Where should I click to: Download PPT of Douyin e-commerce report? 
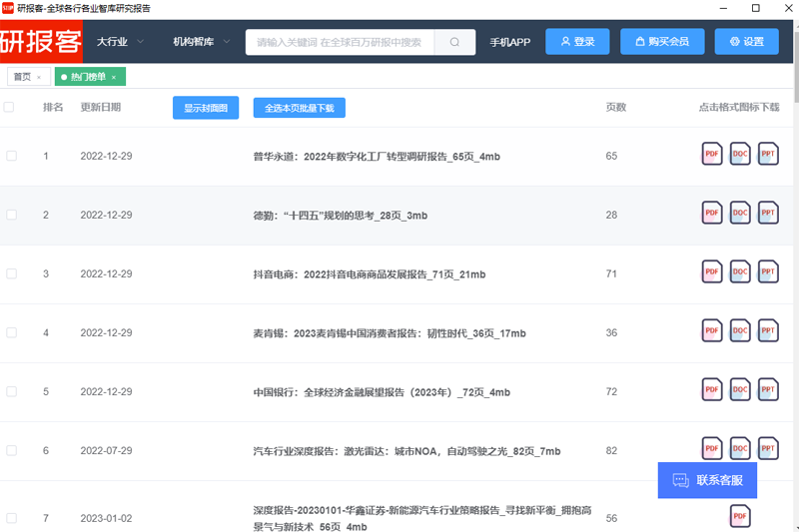pos(768,272)
